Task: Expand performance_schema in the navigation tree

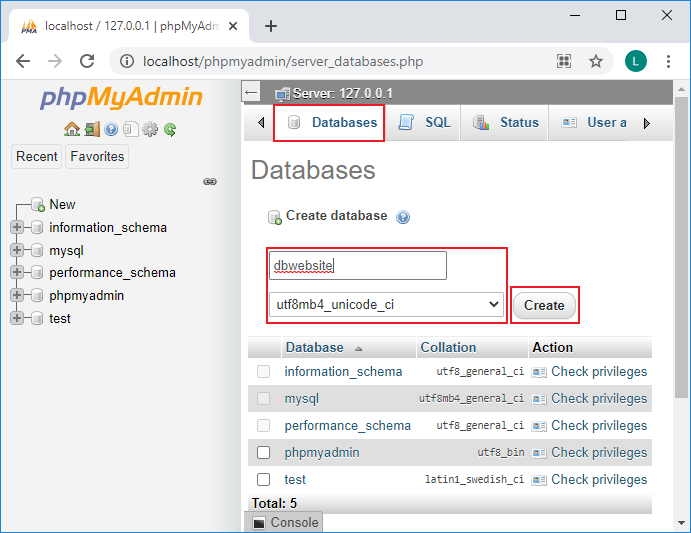Action: click(17, 272)
